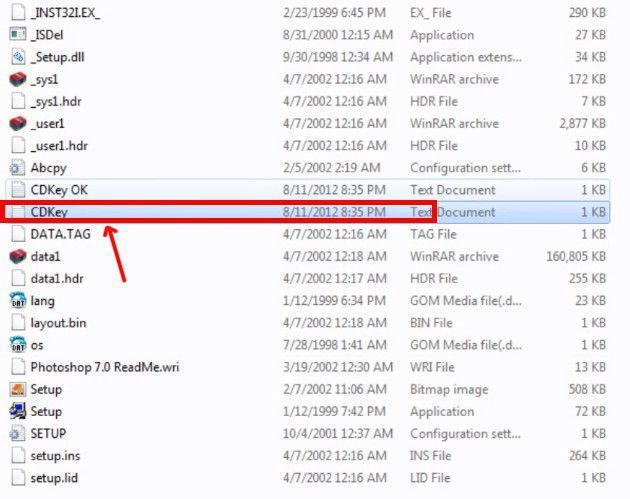Select the data1 WinRAR archive icon
The height and width of the screenshot is (499, 630).
click(x=18, y=256)
